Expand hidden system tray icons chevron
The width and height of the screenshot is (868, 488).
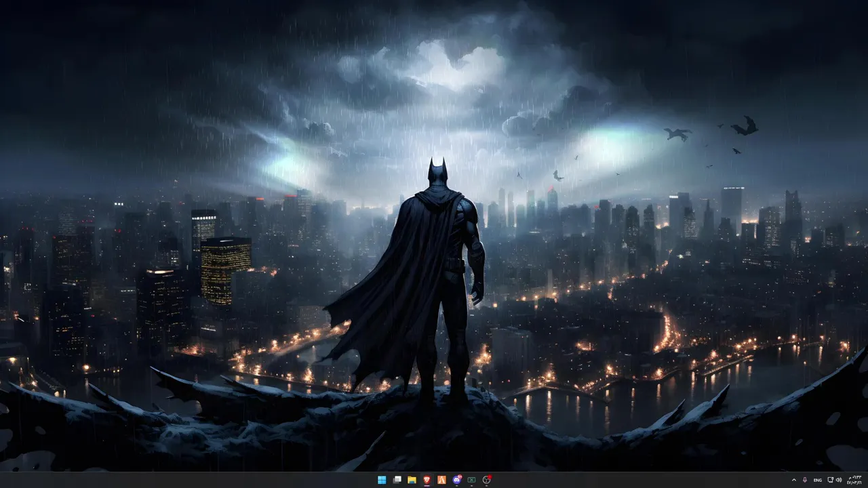[x=794, y=480]
